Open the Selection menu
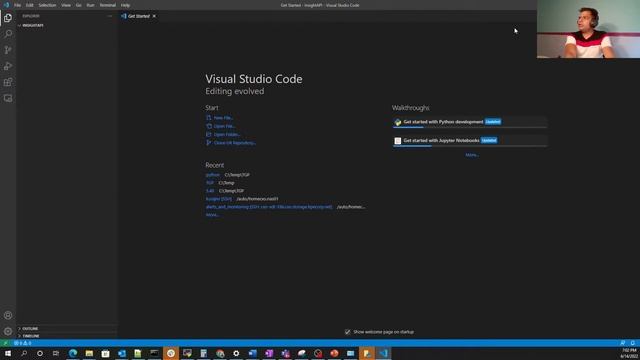The image size is (640, 360). coord(47,5)
